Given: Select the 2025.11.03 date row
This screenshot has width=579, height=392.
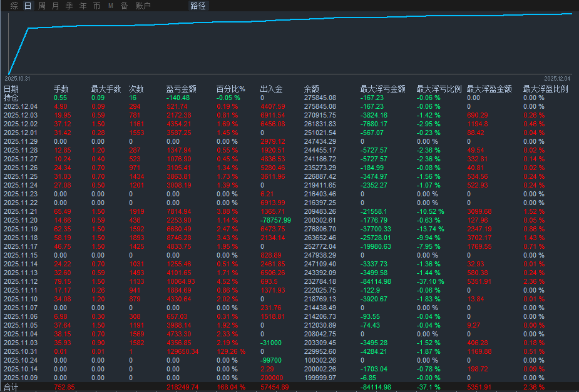Looking at the screenshot, I should (x=20, y=343).
